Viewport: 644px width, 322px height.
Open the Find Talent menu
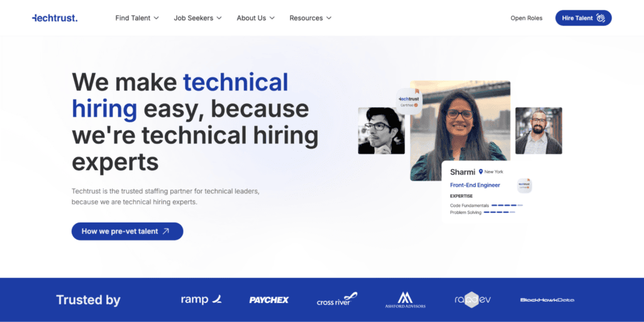pyautogui.click(x=136, y=18)
